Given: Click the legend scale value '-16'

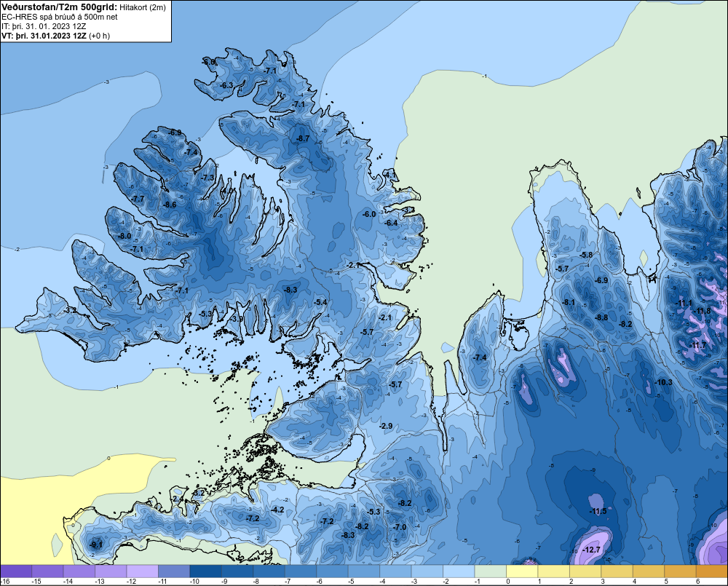Looking at the screenshot, I should tap(5, 582).
